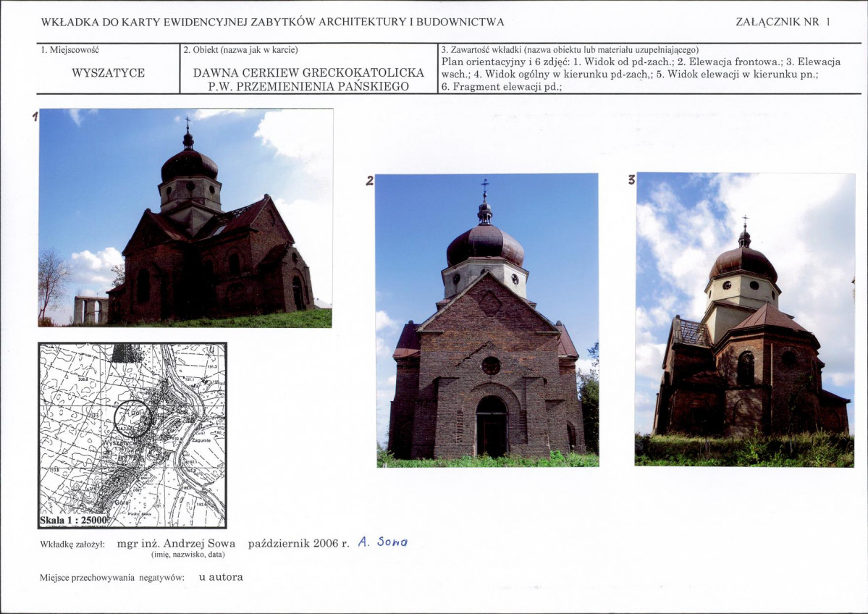Click the orientation map of Wyszatyce
This screenshot has width=868, height=614.
coord(132,435)
